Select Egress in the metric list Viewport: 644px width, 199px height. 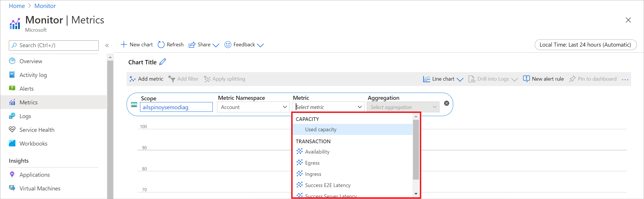[312, 163]
